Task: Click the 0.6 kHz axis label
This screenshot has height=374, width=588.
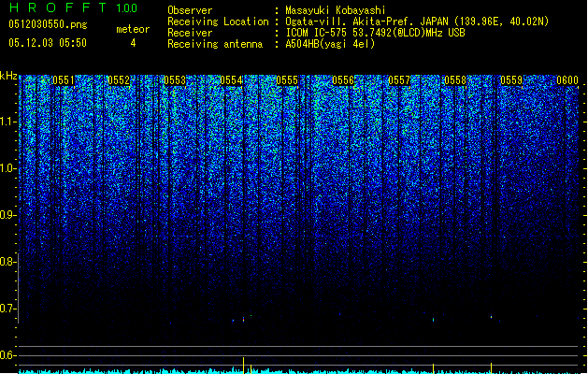Action: coord(8,355)
